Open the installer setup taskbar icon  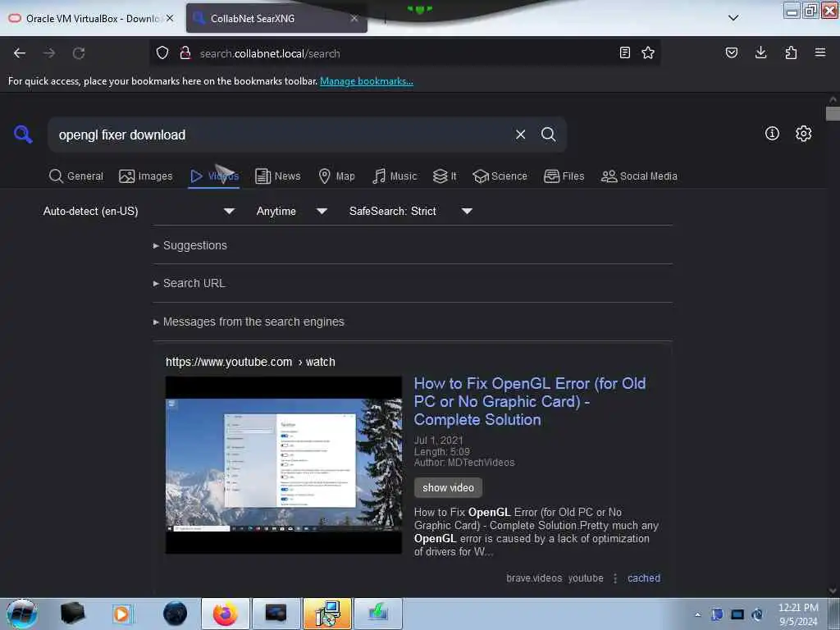click(x=326, y=614)
